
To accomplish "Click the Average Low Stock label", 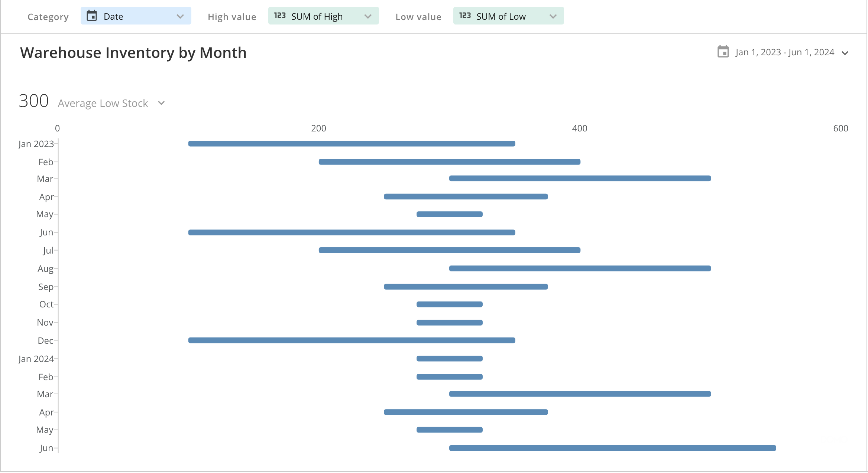I will pyautogui.click(x=103, y=103).
